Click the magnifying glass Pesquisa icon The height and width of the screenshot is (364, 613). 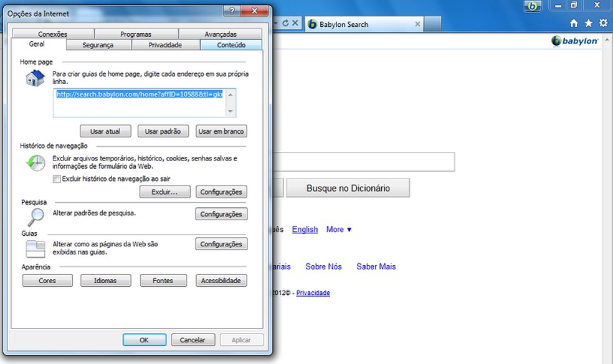36,217
